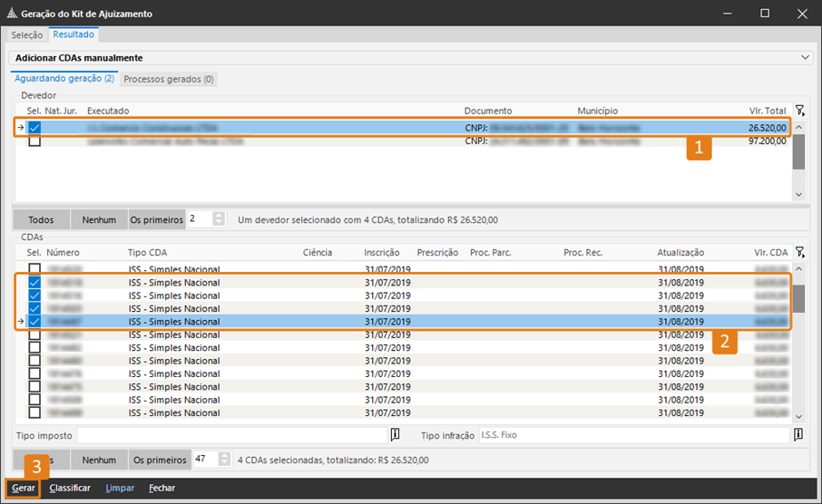This screenshot has height=504, width=822.
Task: Click into the Tipo imposto input field
Action: [x=232, y=435]
